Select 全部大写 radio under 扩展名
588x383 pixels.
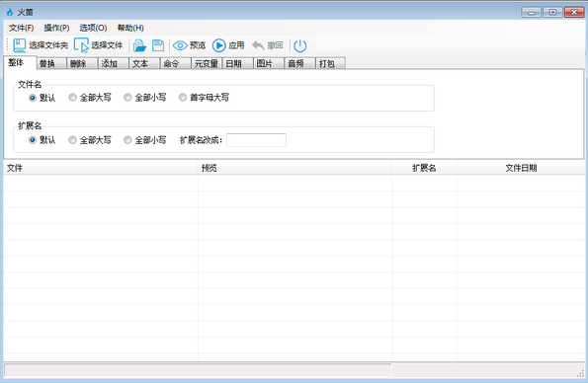(72, 140)
